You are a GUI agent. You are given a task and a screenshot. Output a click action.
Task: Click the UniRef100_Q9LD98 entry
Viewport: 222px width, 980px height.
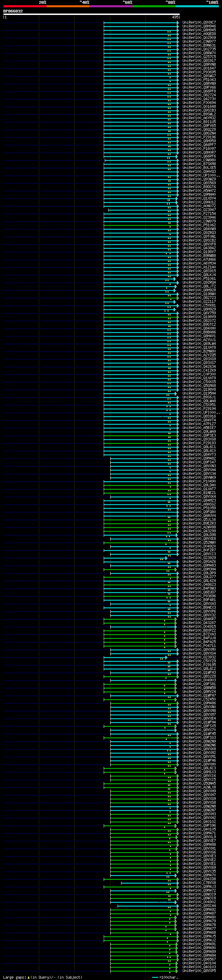[x=199, y=535]
